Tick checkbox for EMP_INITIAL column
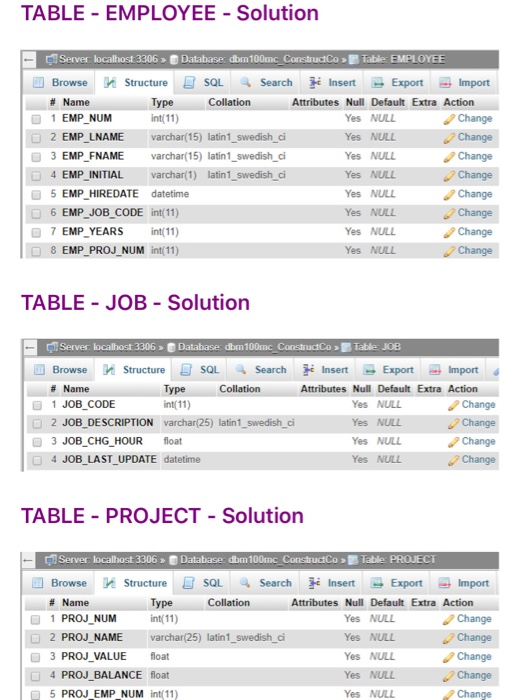The height and width of the screenshot is (700, 520). pyautogui.click(x=36, y=175)
